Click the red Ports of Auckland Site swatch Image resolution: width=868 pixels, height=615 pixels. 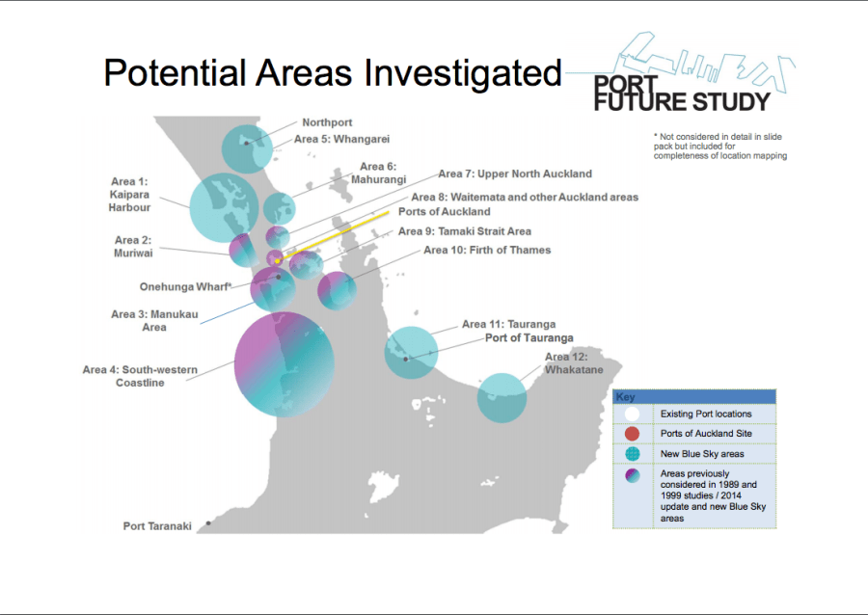(632, 434)
